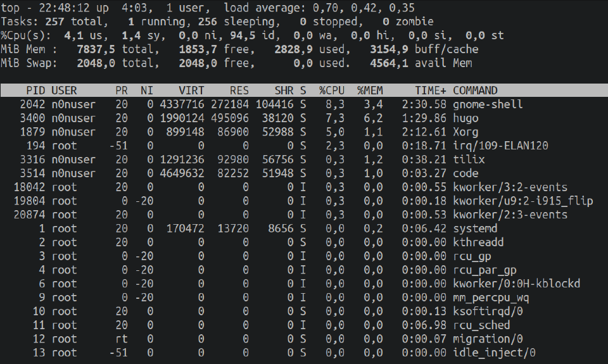
Task: Click the MiB Swap summary label
Action: pos(28,63)
